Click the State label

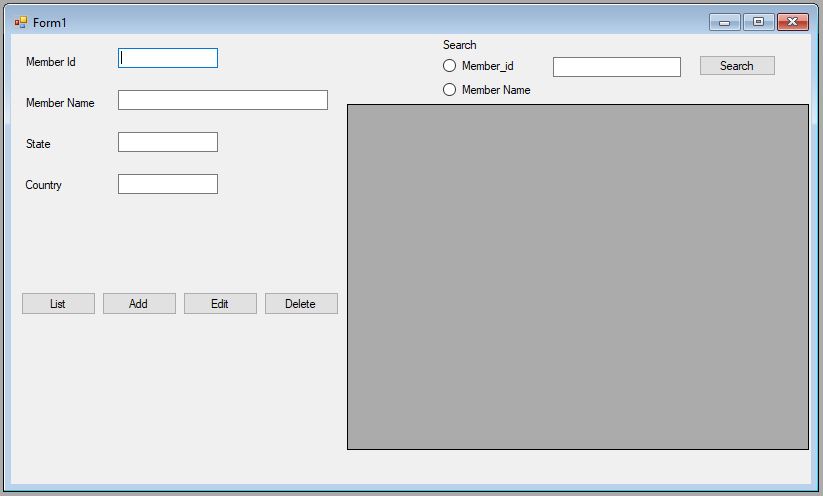(x=38, y=144)
